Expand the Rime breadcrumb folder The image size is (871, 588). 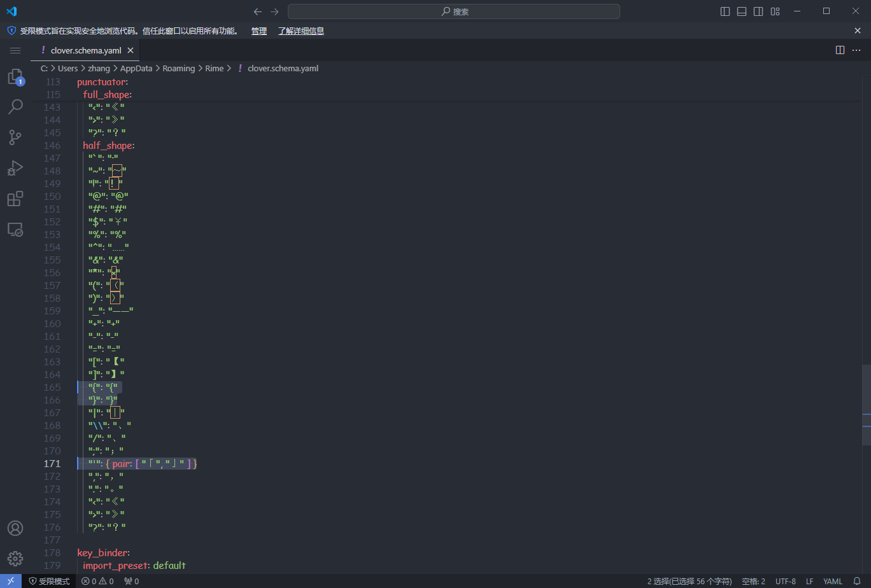click(x=214, y=68)
